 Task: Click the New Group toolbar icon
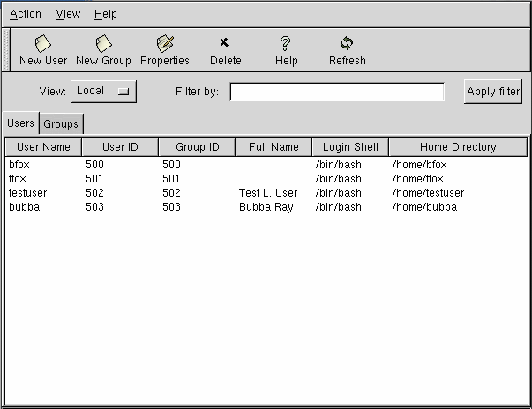103,50
